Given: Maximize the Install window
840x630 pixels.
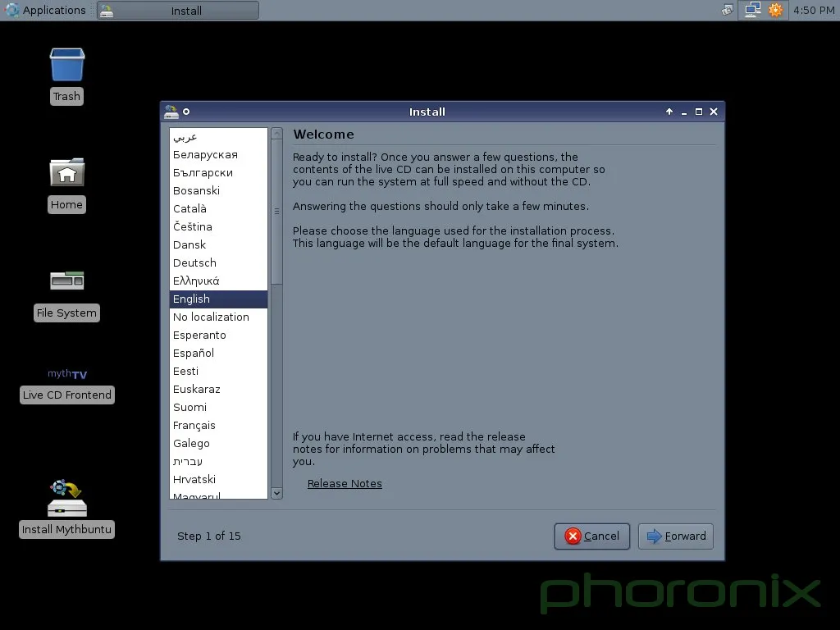Looking at the screenshot, I should tap(699, 112).
